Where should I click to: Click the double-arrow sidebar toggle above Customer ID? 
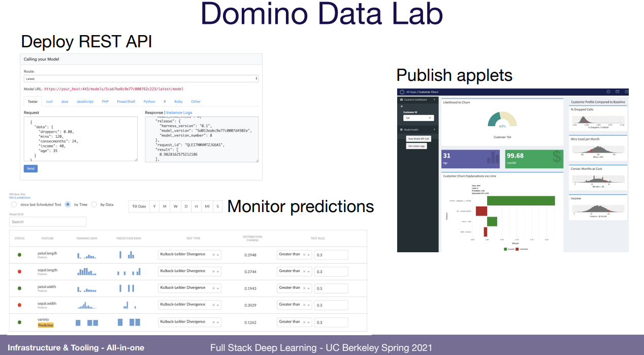[402, 107]
